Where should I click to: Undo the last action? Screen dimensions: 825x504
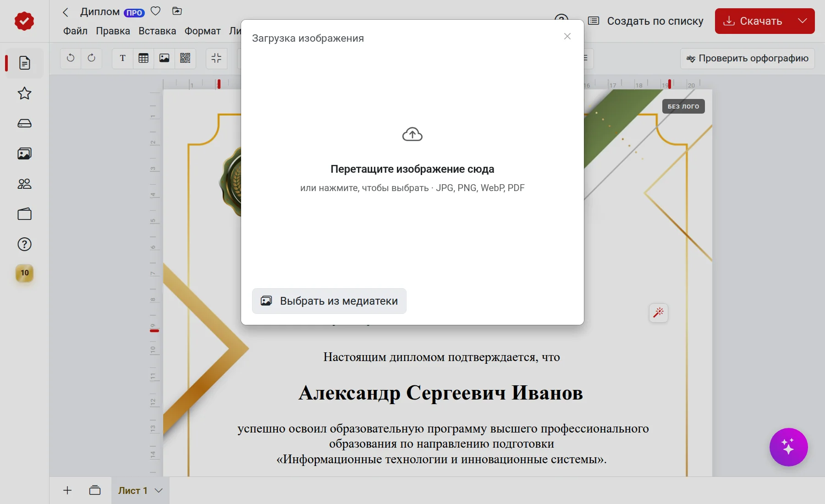coord(71,58)
